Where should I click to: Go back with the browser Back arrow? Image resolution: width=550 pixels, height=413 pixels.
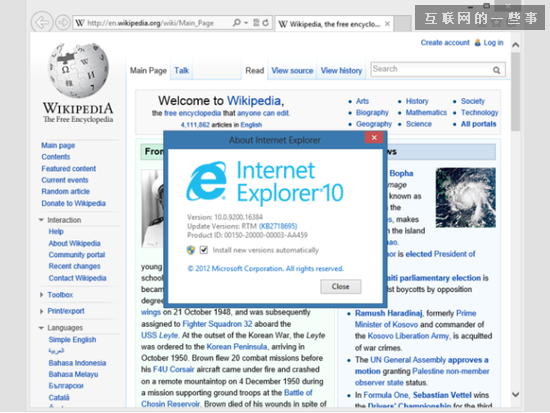click(x=42, y=23)
